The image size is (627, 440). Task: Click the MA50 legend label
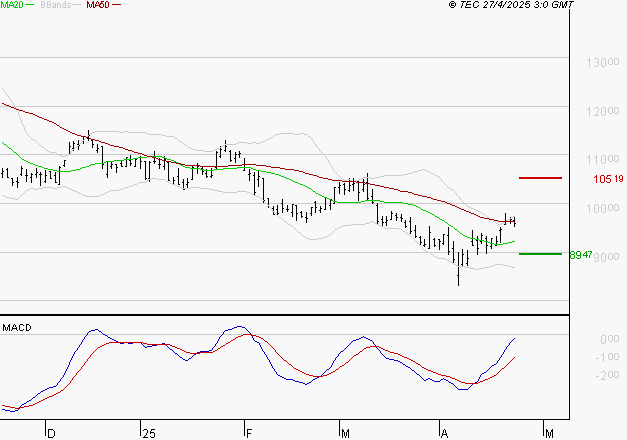97,6
